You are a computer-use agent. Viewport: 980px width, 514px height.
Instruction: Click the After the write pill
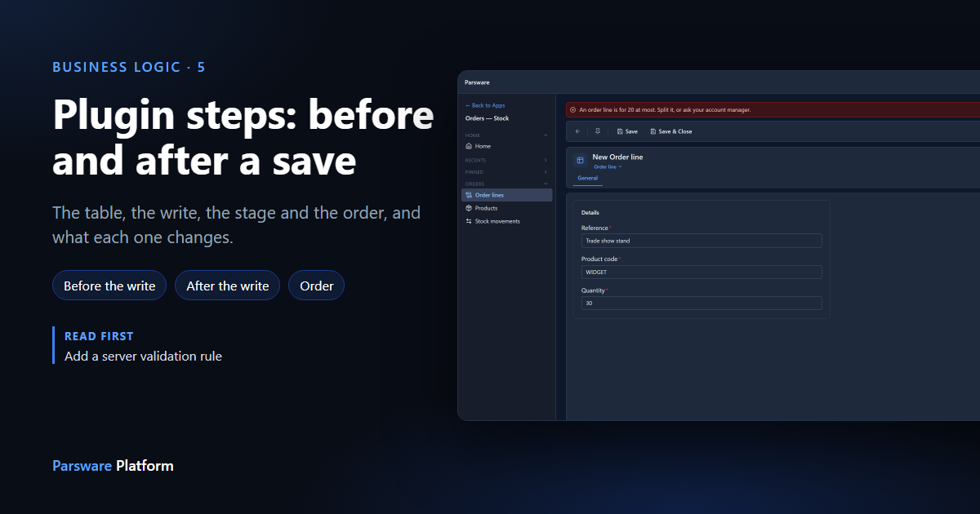pos(228,286)
